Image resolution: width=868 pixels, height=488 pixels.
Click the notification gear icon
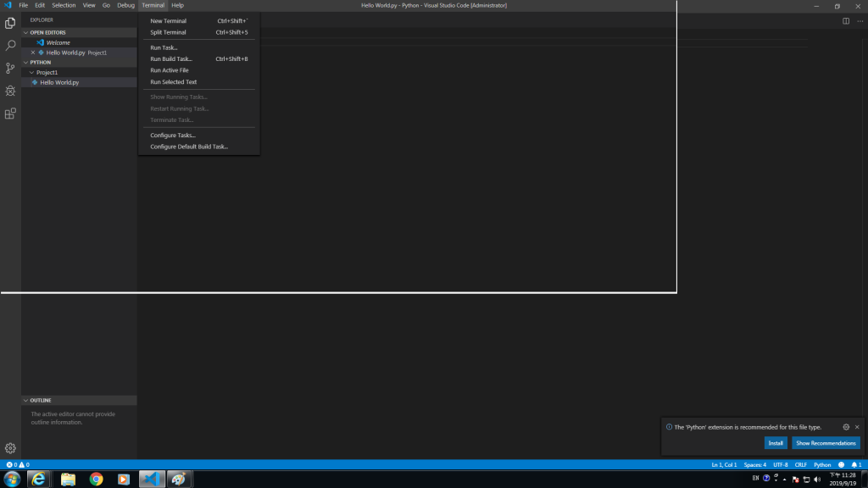[846, 427]
